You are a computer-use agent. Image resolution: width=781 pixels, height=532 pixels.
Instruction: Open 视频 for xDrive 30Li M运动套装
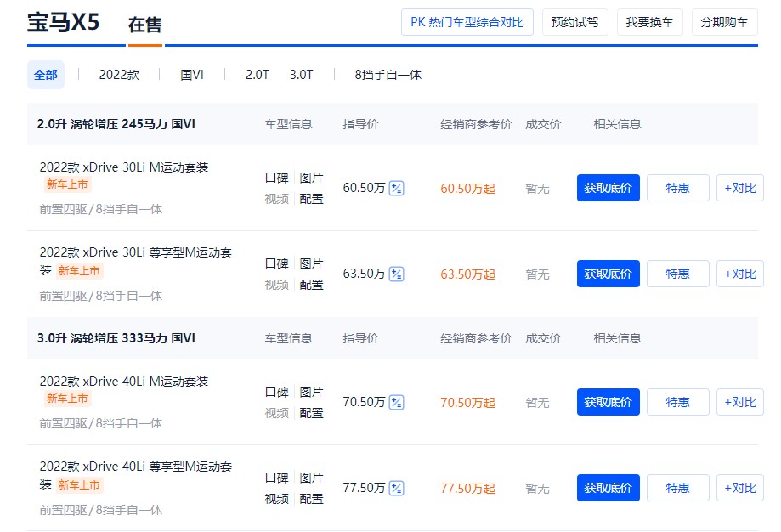pos(277,199)
